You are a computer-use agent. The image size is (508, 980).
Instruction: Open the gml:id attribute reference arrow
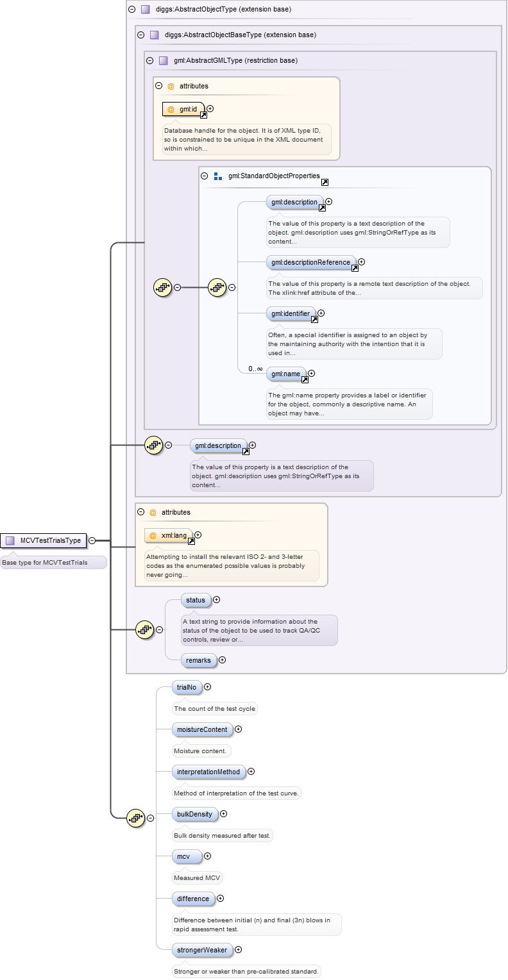coord(203,115)
